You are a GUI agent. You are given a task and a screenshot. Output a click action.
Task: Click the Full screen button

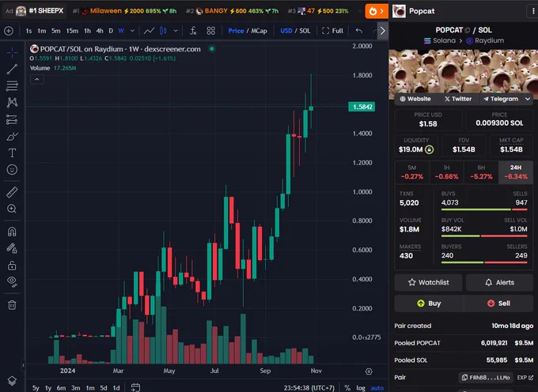pyautogui.click(x=332, y=31)
